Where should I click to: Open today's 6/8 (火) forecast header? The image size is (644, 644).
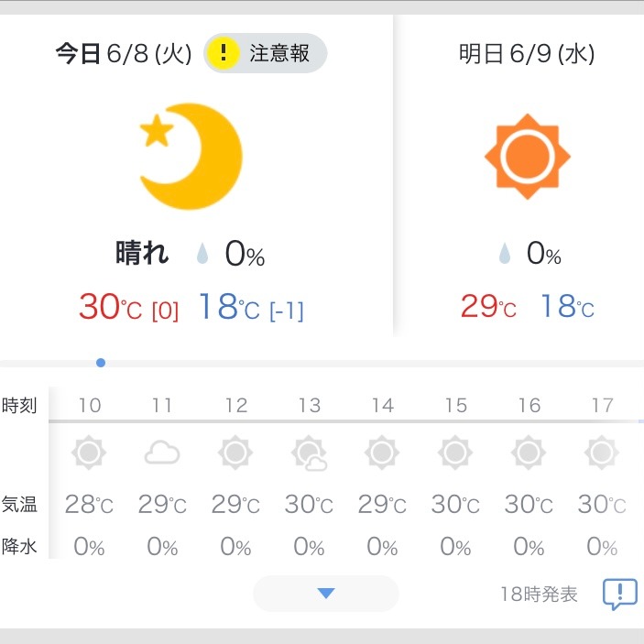tap(124, 53)
